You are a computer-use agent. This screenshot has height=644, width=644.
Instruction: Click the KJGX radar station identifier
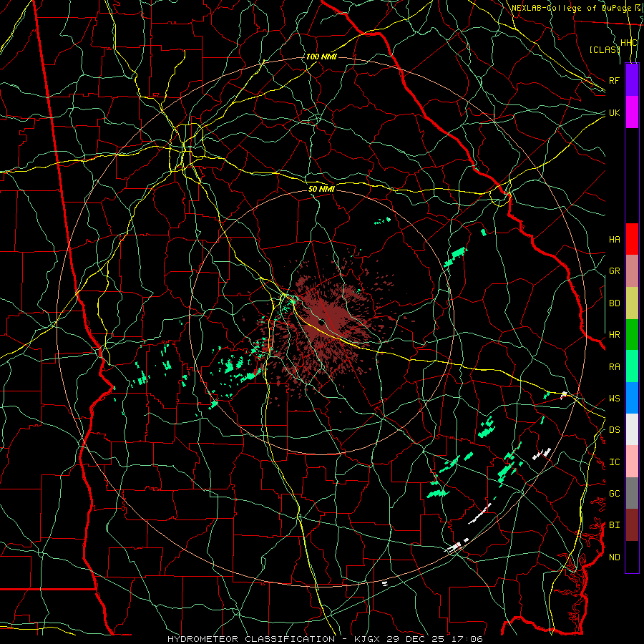(x=368, y=639)
